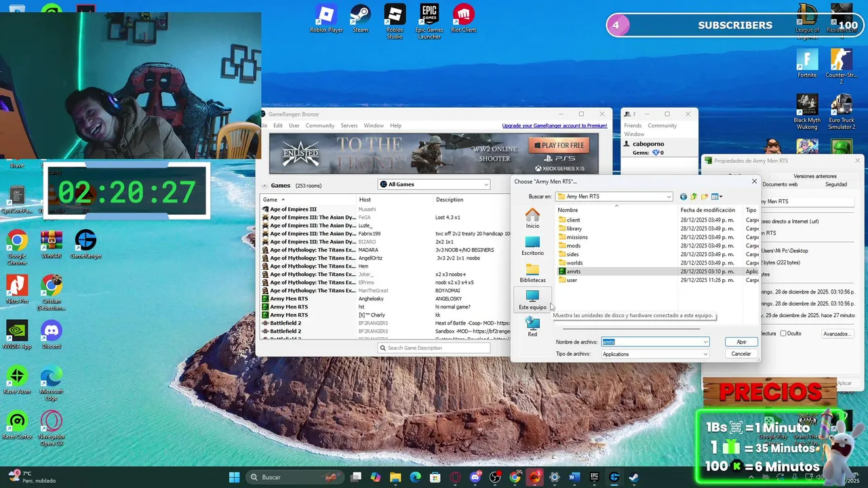Open the NVIDIA App desktop icon
Screen dimensions: 868x488
pyautogui.click(x=17, y=335)
